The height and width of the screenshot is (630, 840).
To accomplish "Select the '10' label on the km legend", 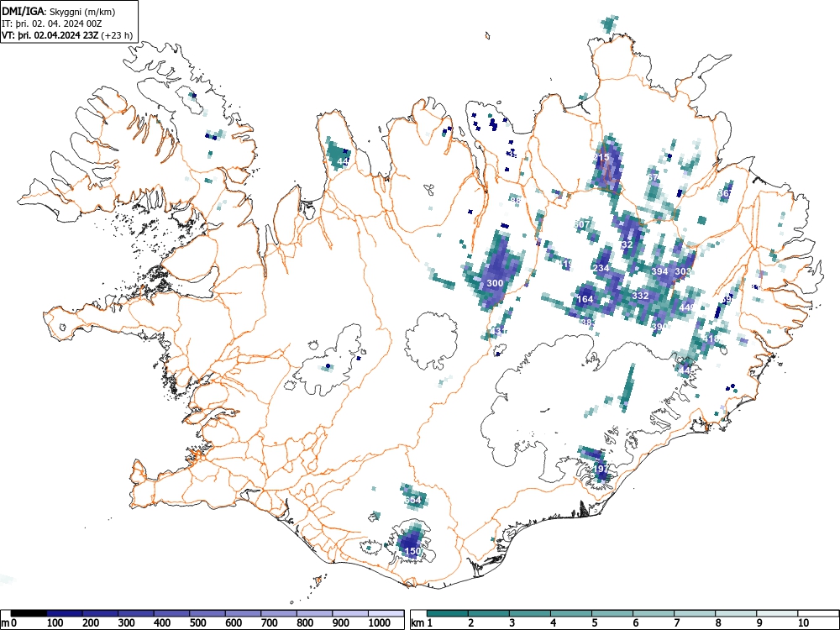I will 804,623.
